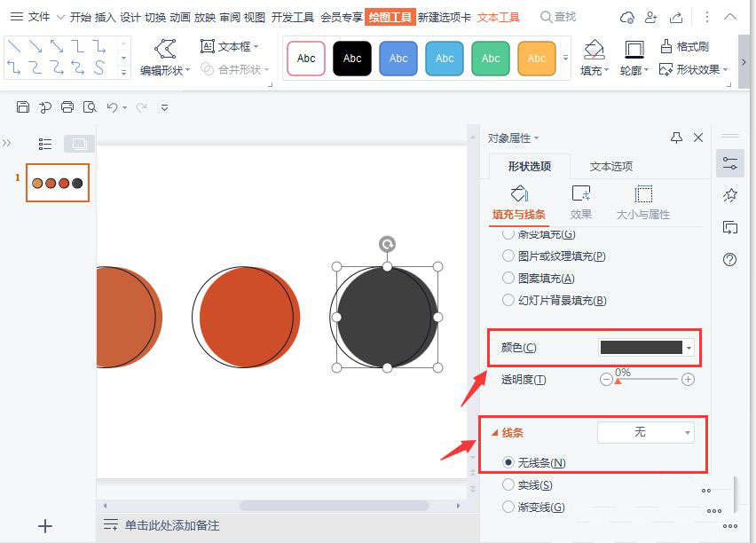Click the Print icon
The height and width of the screenshot is (543, 756).
pyautogui.click(x=66, y=106)
